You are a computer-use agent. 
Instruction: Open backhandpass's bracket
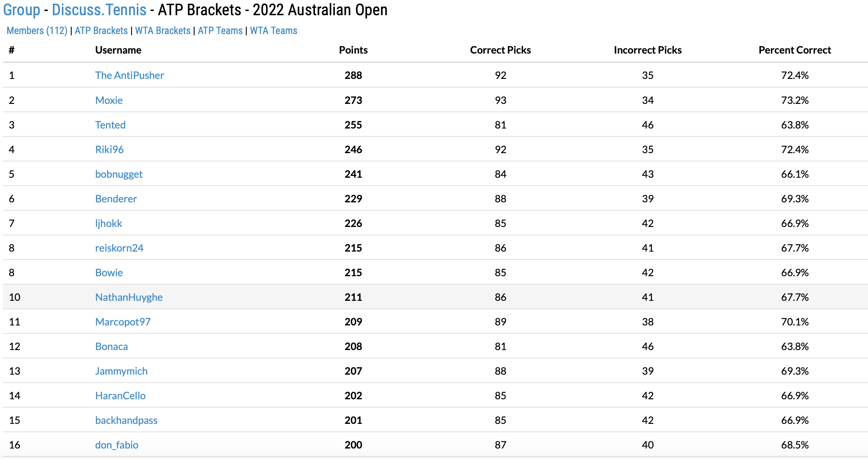click(126, 420)
